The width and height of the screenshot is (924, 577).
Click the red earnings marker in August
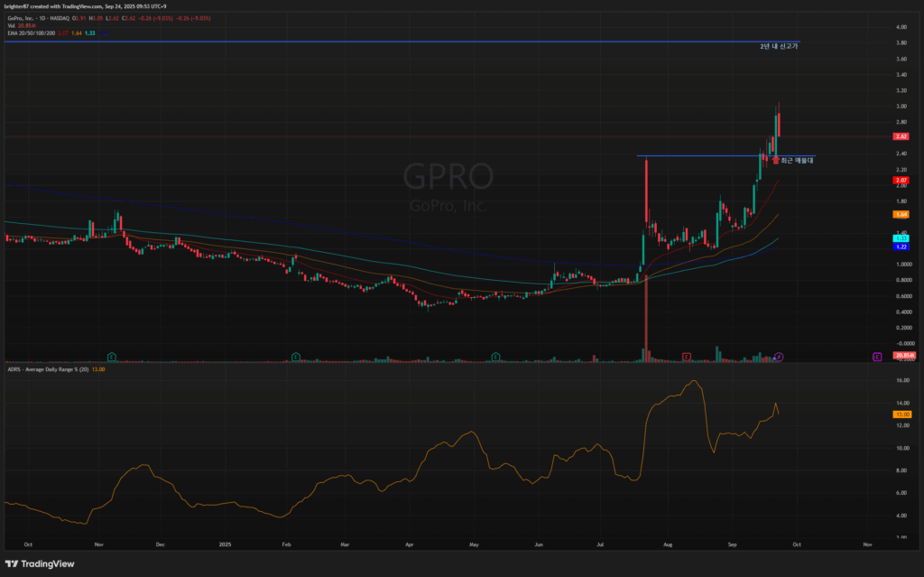[x=687, y=357]
